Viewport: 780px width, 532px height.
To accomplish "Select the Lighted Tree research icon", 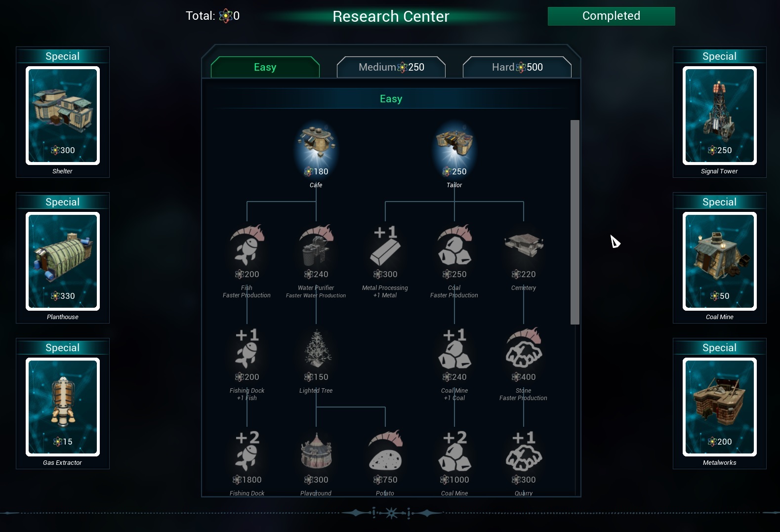I will [x=316, y=349].
